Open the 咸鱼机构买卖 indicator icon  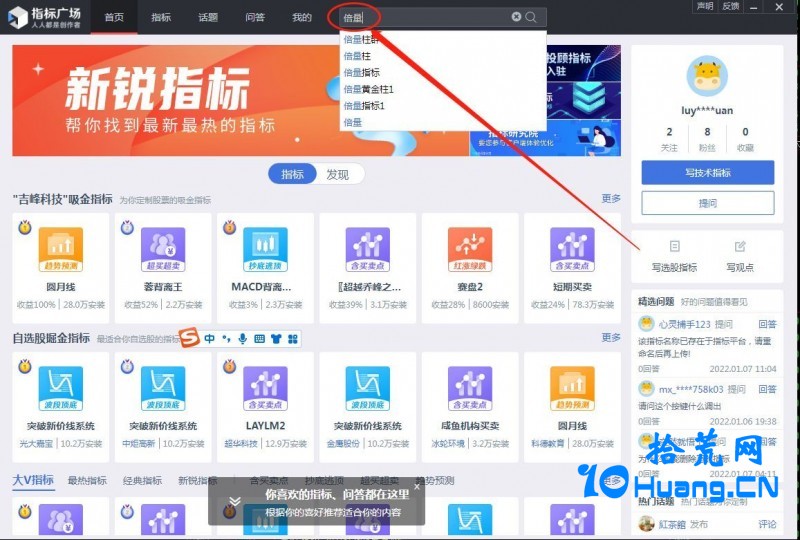(470, 388)
